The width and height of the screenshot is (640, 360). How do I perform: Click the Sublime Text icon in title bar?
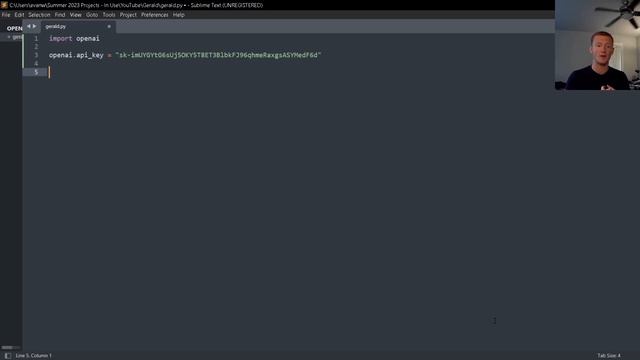pos(4,5)
